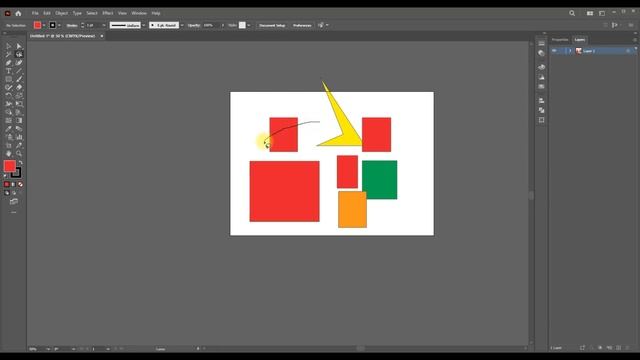Click the Opacity value field

pyautogui.click(x=211, y=25)
